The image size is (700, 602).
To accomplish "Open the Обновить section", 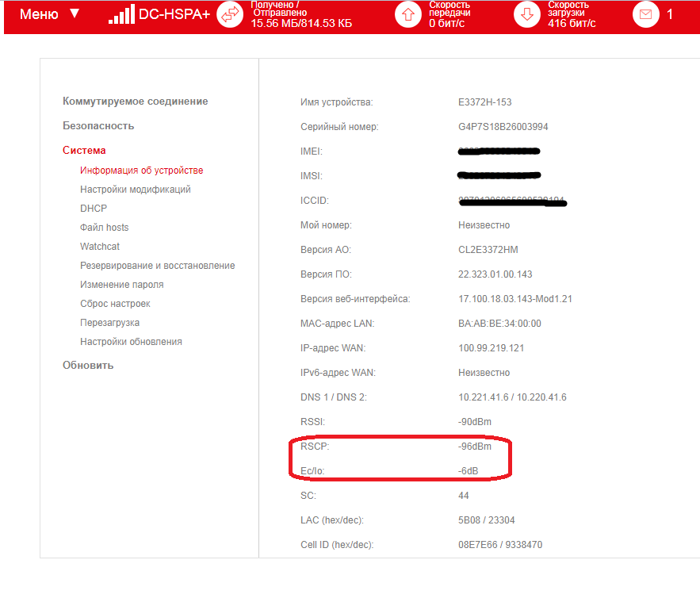I will (88, 366).
